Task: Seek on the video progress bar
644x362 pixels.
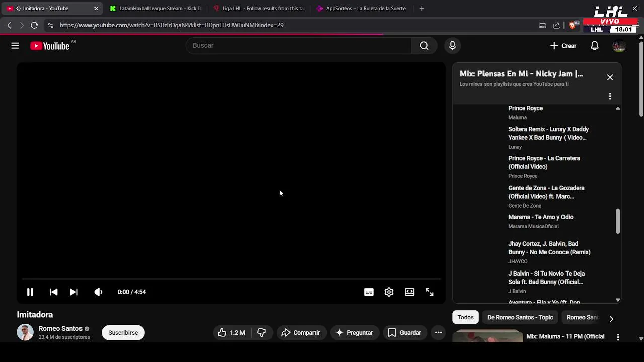Action: click(231, 278)
